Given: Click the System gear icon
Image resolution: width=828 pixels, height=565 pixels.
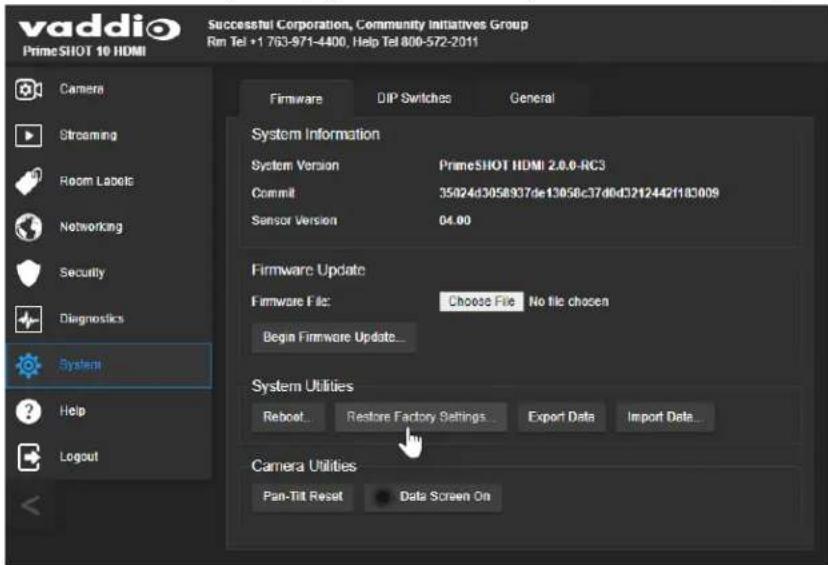Looking at the screenshot, I should pos(29,365).
